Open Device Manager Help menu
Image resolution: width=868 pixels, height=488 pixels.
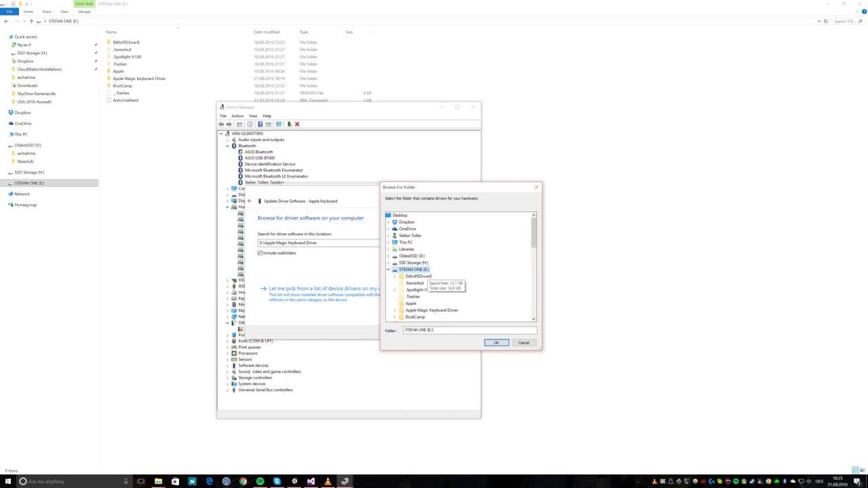tap(267, 116)
